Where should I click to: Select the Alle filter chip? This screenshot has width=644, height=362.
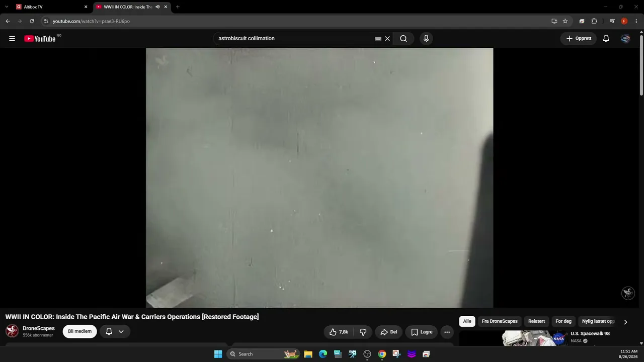pyautogui.click(x=467, y=321)
